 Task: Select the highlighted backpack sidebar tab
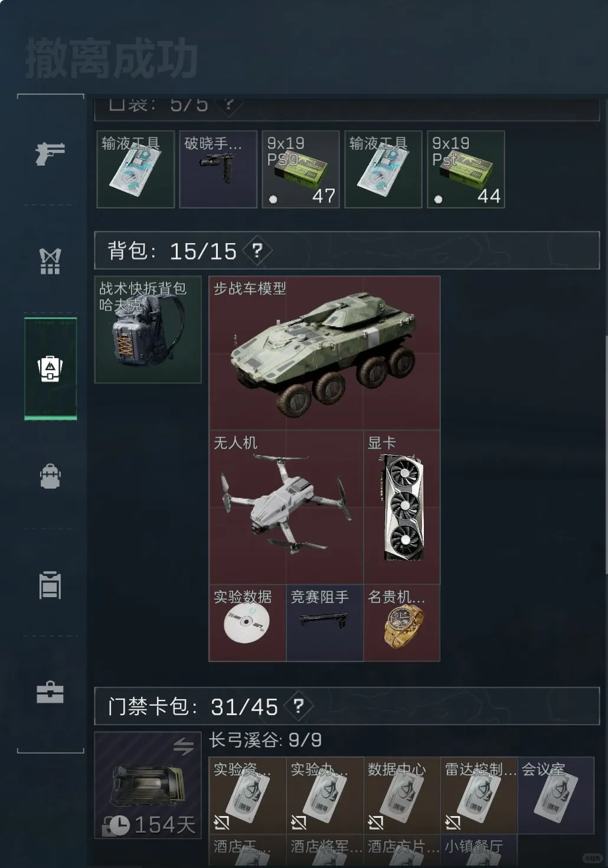(x=50, y=369)
